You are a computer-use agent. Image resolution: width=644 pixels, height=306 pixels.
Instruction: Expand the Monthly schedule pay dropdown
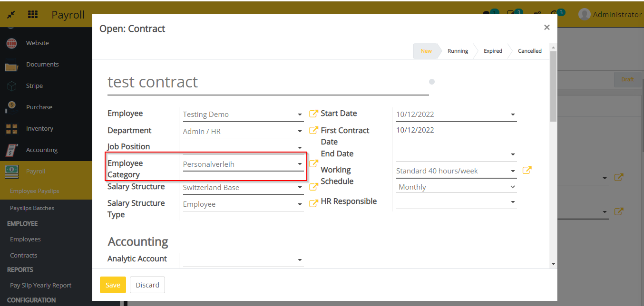[x=512, y=187]
